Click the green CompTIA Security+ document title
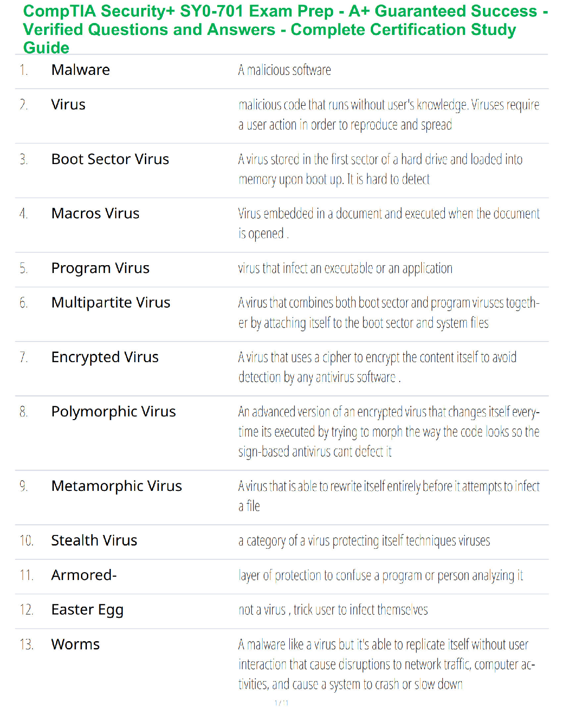 coord(281,29)
